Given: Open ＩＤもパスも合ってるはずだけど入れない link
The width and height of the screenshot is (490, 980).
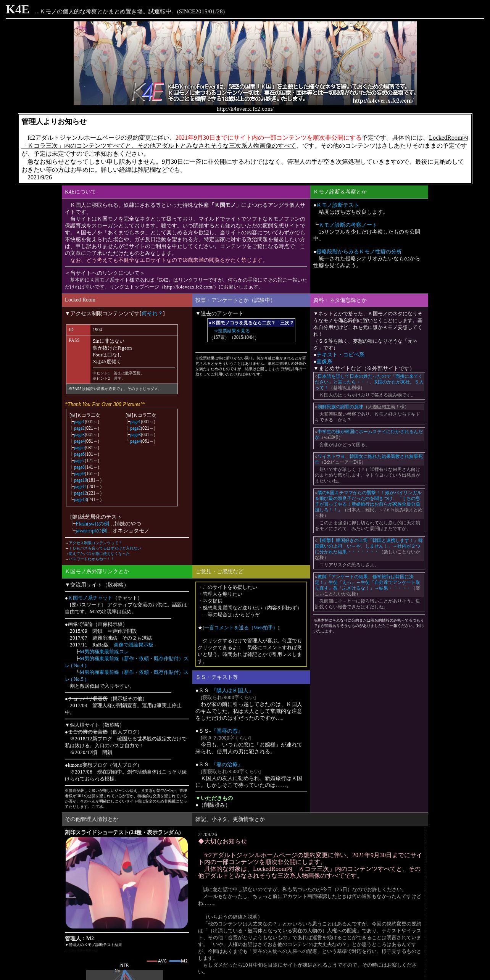Looking at the screenshot, I should click(105, 548).
